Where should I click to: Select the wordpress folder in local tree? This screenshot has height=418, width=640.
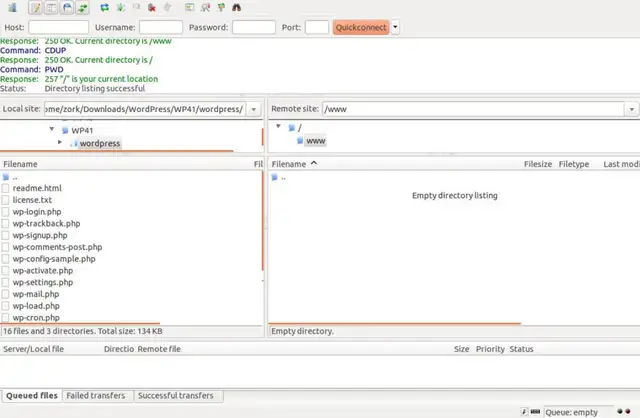[x=100, y=143]
